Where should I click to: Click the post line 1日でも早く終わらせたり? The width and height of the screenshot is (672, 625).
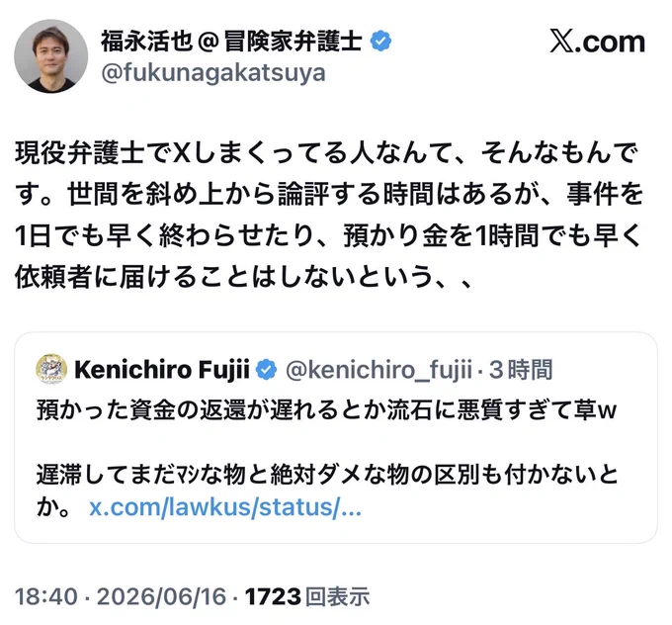coord(329,235)
